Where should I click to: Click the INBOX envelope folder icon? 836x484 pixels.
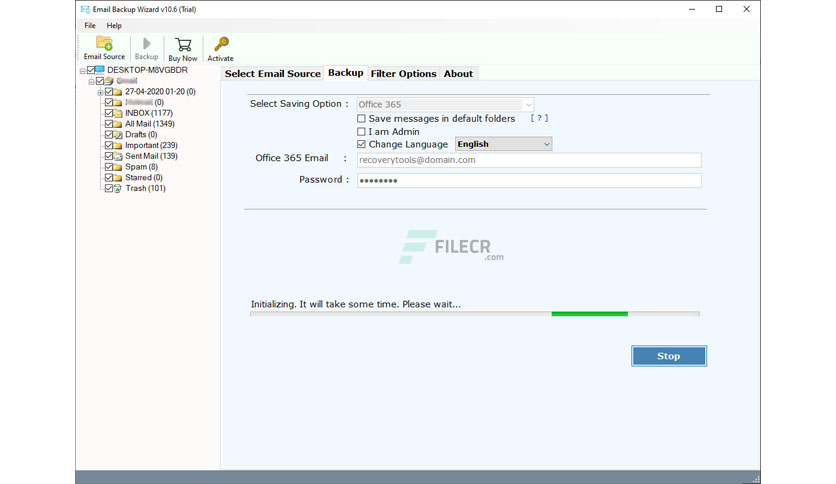(117, 113)
